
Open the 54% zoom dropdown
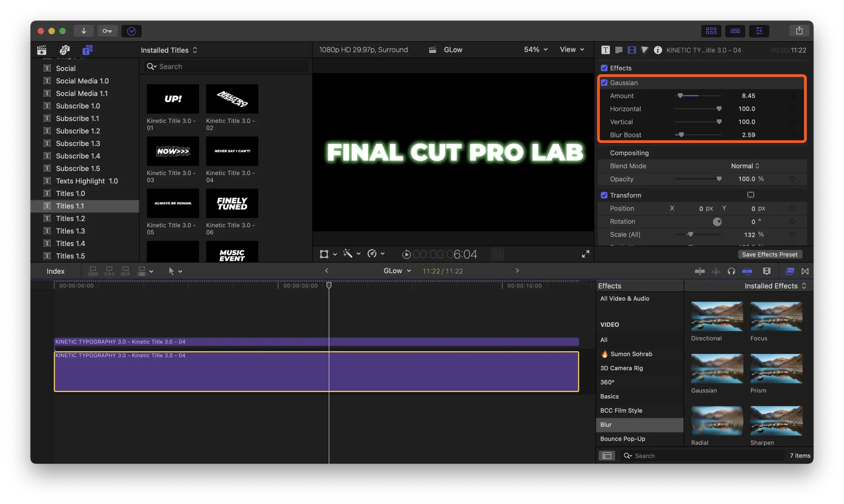tap(536, 49)
